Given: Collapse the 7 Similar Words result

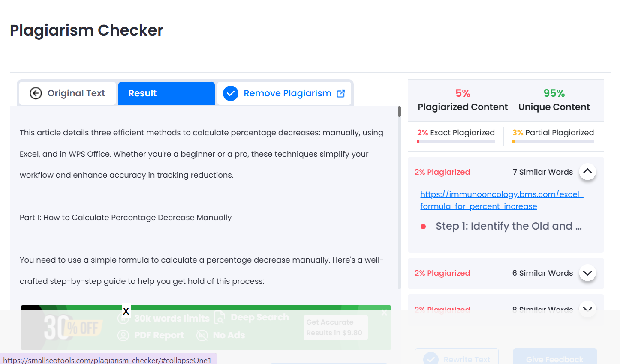Looking at the screenshot, I should [x=587, y=172].
